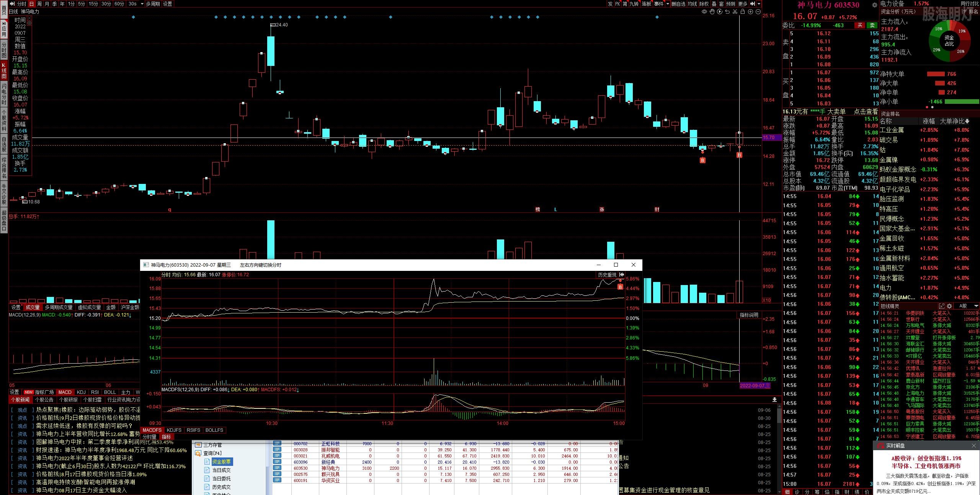Toggle the 九转 indicator overlay
Viewport: 980px width, 495px height.
tap(634, 4)
